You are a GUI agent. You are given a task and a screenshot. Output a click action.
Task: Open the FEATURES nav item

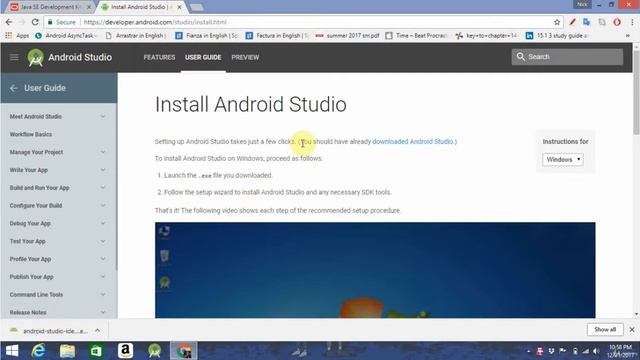click(x=159, y=58)
